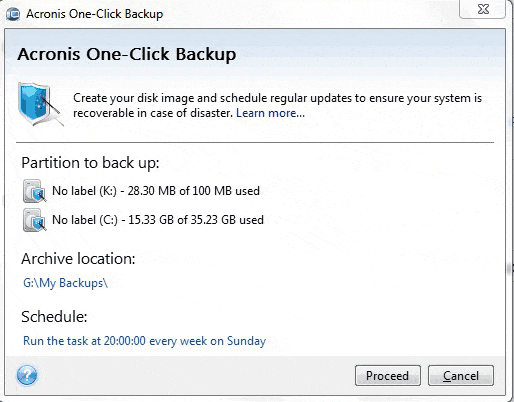Click the Cancel button
The image size is (514, 402).
[x=461, y=376]
